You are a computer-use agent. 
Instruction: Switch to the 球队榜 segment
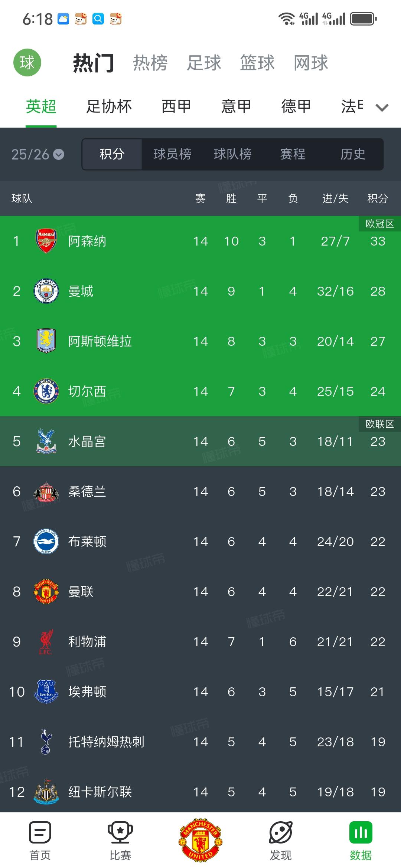[232, 154]
